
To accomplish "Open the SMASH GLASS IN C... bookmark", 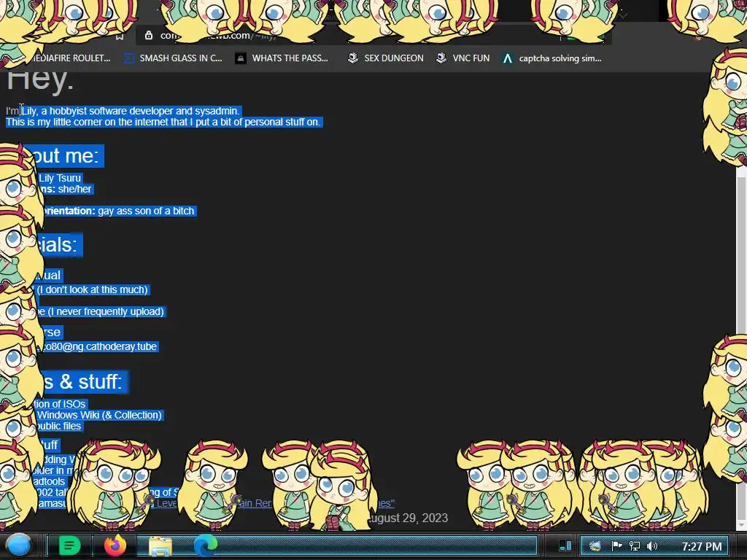I will [x=173, y=58].
